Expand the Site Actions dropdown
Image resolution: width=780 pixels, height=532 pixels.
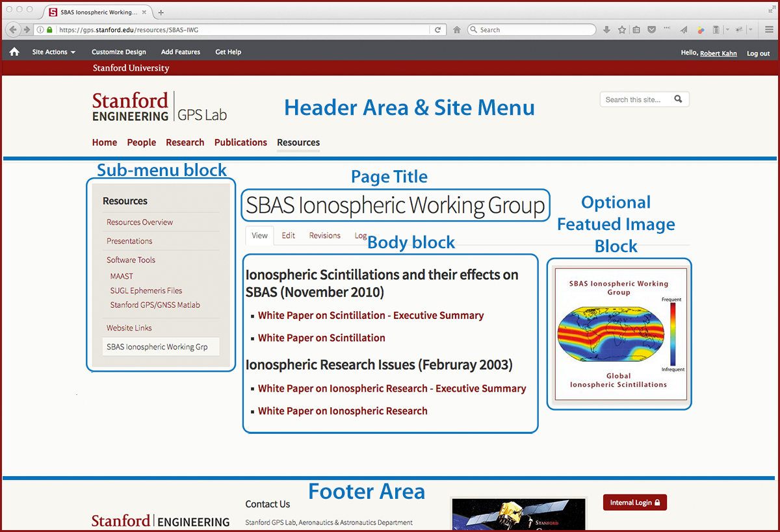pos(54,52)
